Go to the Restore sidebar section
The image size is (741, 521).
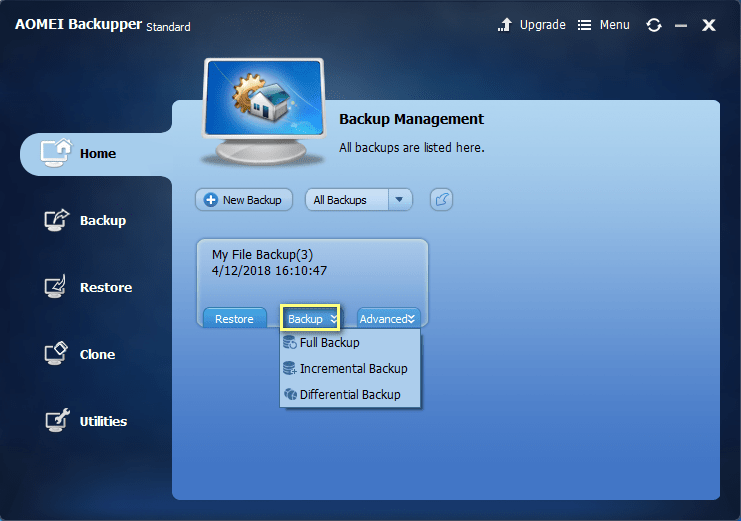click(88, 287)
